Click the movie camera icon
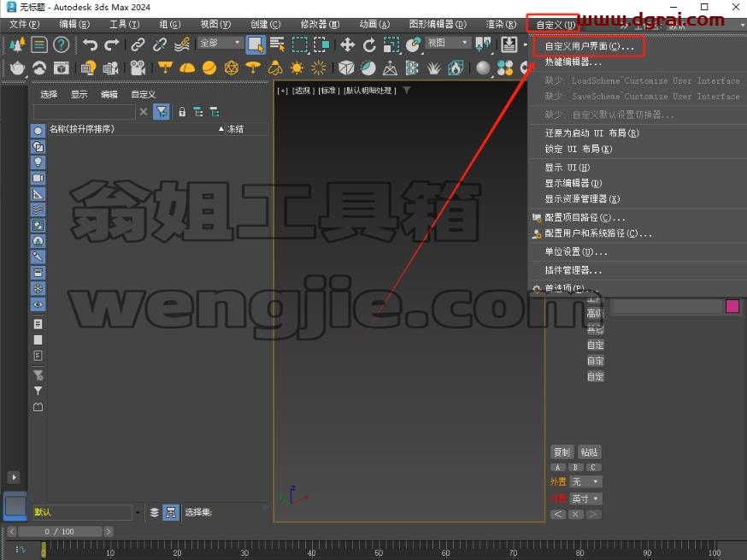 click(x=138, y=68)
